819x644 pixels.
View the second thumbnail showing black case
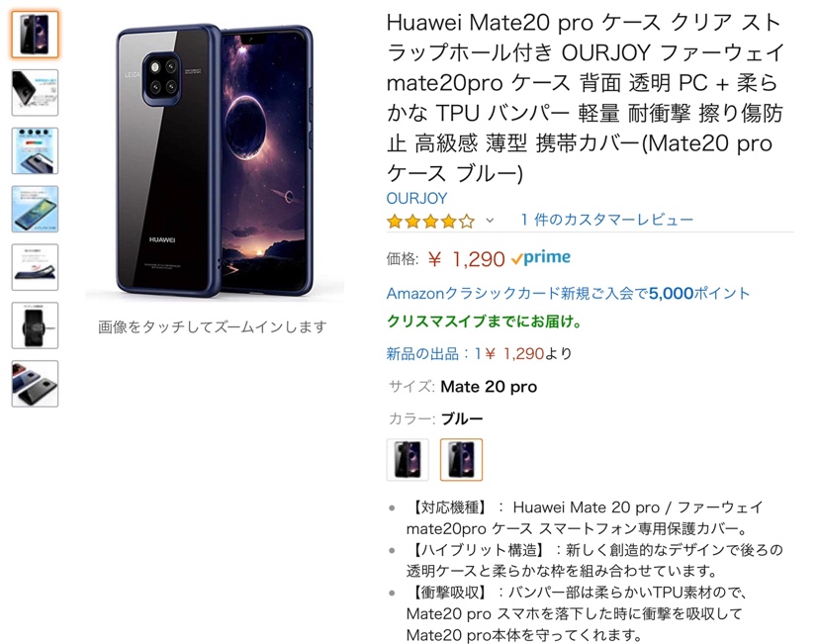pos(35,92)
